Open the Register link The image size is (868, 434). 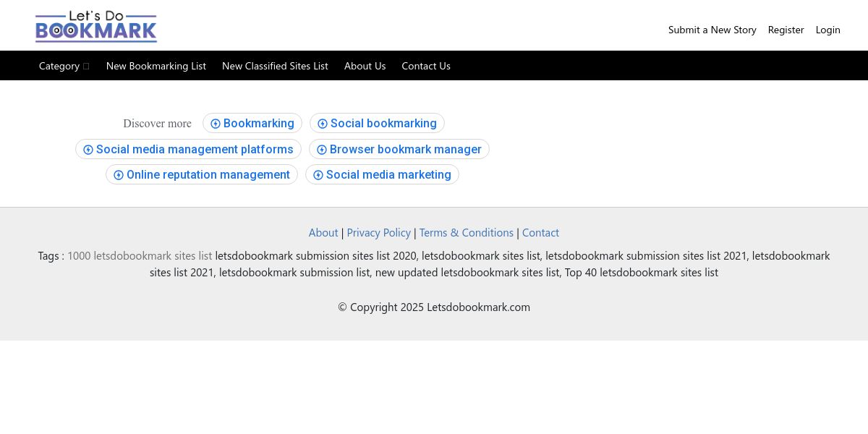tap(786, 30)
